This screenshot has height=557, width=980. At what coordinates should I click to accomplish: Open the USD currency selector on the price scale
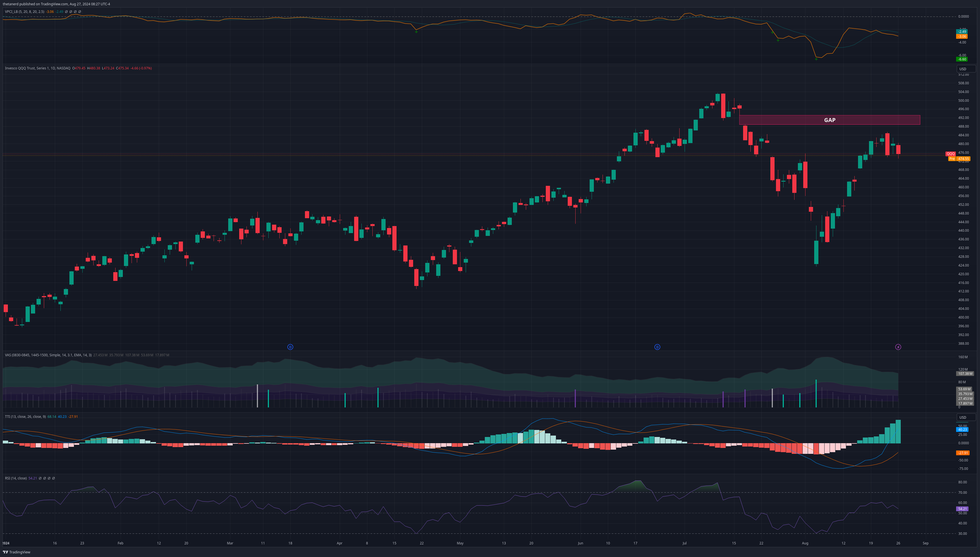966,69
